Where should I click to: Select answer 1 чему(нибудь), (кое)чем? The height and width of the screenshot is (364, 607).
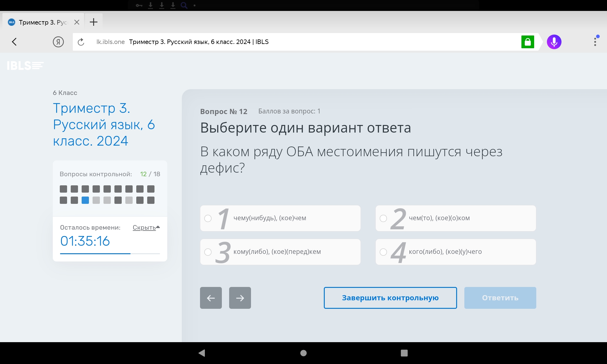pyautogui.click(x=280, y=218)
